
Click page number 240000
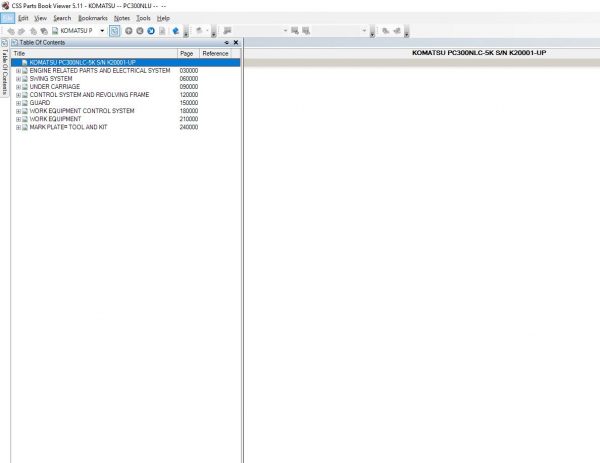189,127
